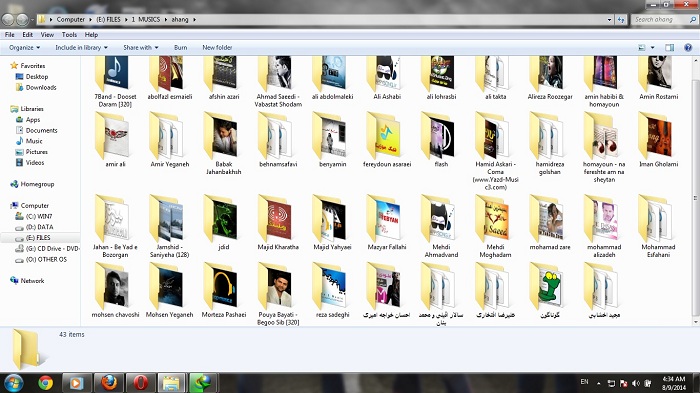700x393 pixels.
Task: Select the Mazyar Fallahi folder
Action: point(387,222)
